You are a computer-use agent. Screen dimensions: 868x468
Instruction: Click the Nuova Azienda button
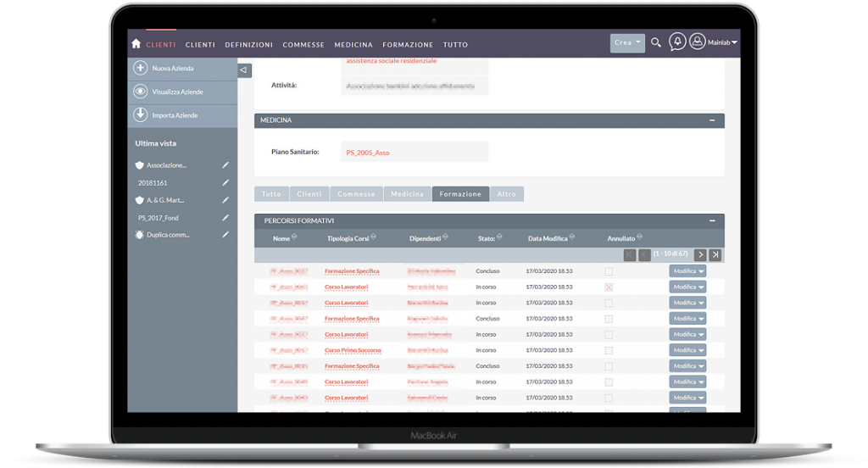coord(173,69)
